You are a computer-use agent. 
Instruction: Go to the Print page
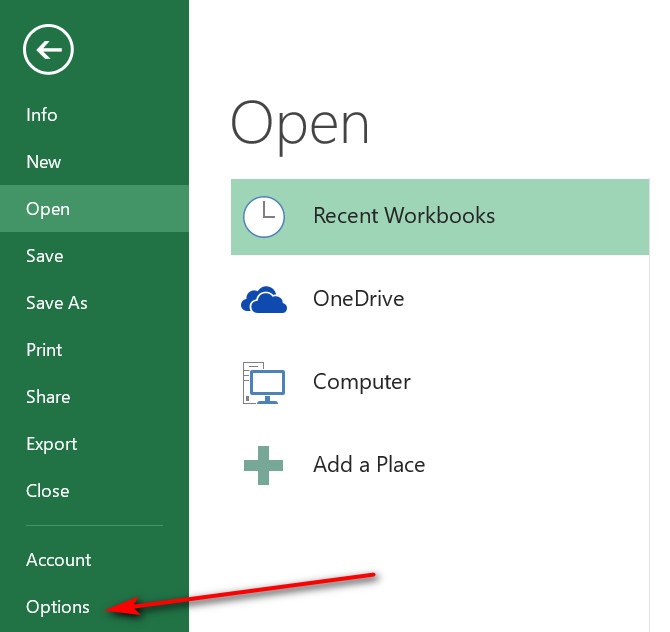coord(44,350)
